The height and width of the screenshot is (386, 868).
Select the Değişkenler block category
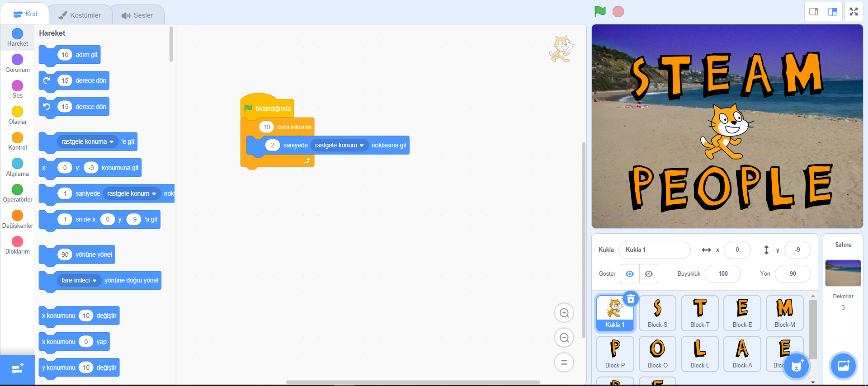[x=18, y=219]
